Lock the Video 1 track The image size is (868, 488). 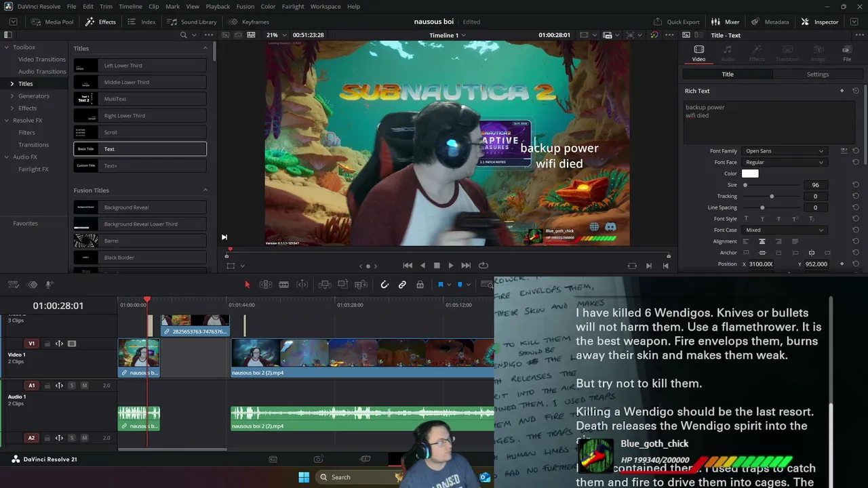click(47, 344)
